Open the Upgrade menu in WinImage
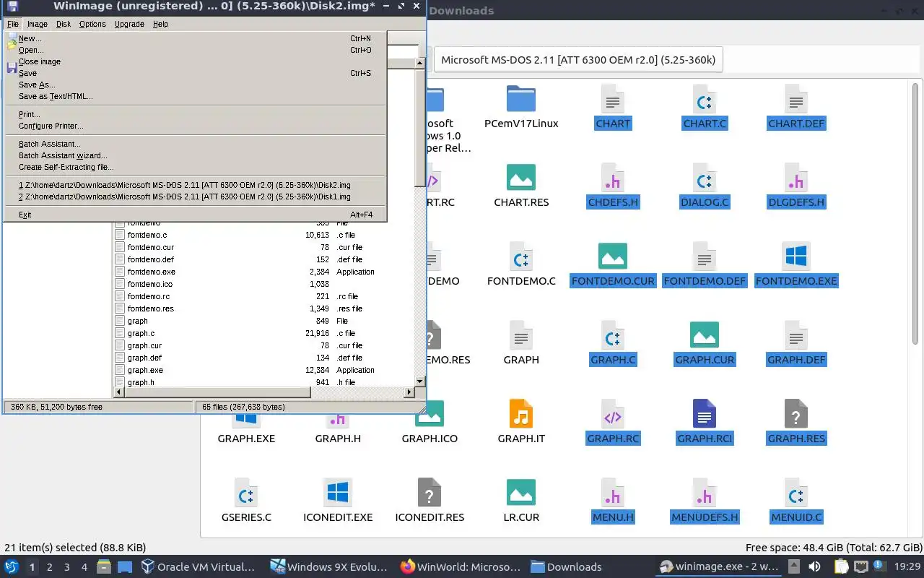 (129, 24)
